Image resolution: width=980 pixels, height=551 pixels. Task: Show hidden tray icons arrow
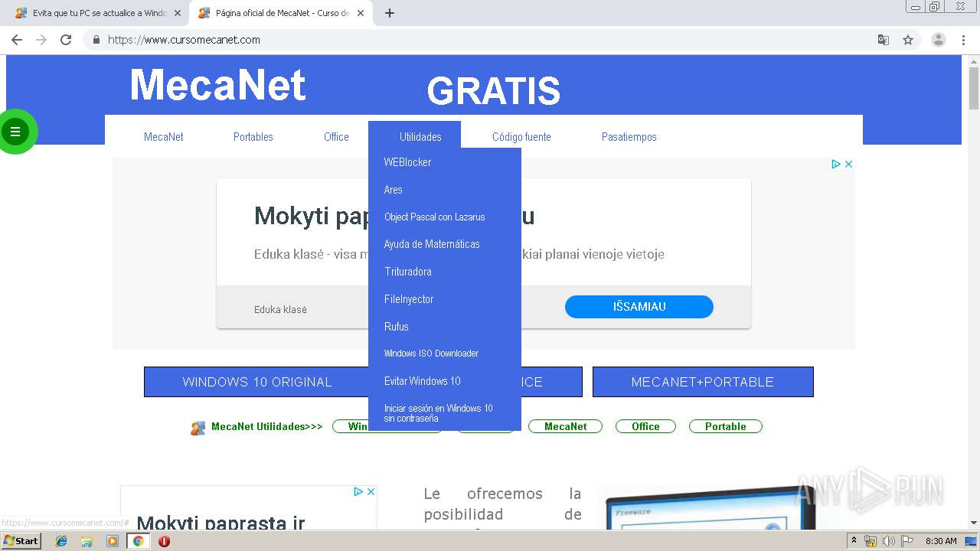pyautogui.click(x=854, y=541)
